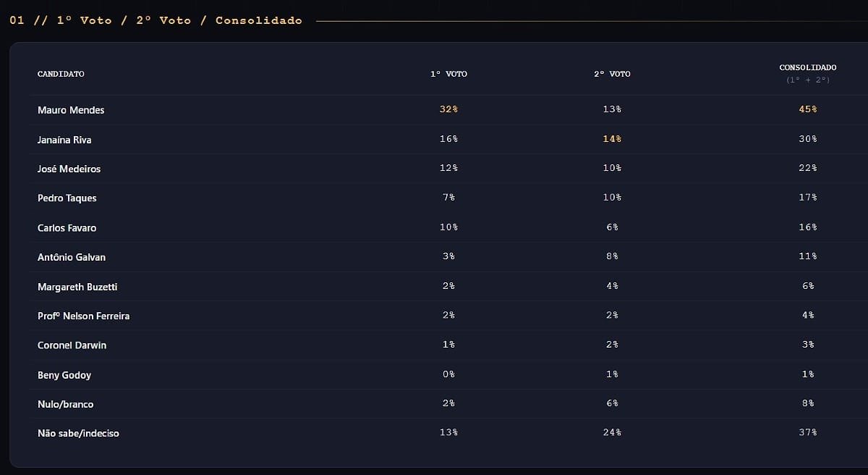Select Margareth Buzetti in the table
This screenshot has height=475, width=868.
pos(77,287)
